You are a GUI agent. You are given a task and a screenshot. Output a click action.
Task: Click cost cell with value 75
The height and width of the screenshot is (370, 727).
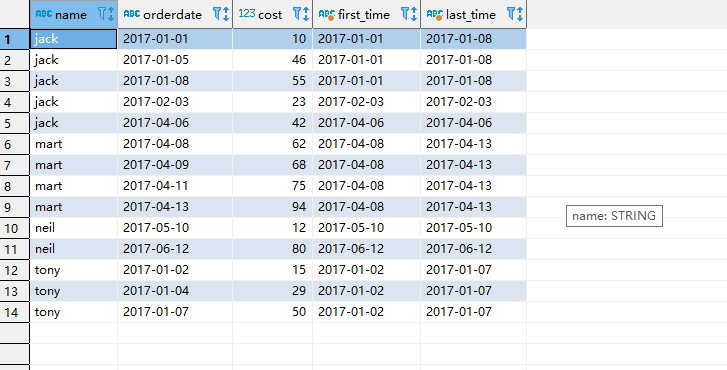pyautogui.click(x=273, y=186)
